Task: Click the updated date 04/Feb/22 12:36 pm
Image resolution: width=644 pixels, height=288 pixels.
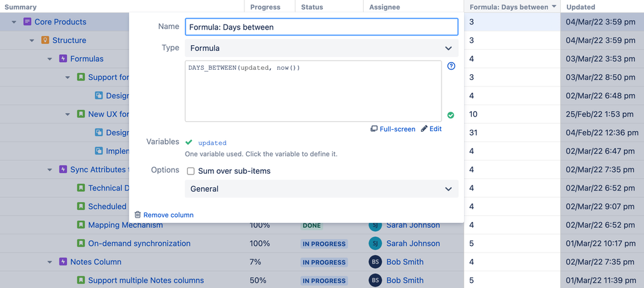Action: [x=601, y=132]
